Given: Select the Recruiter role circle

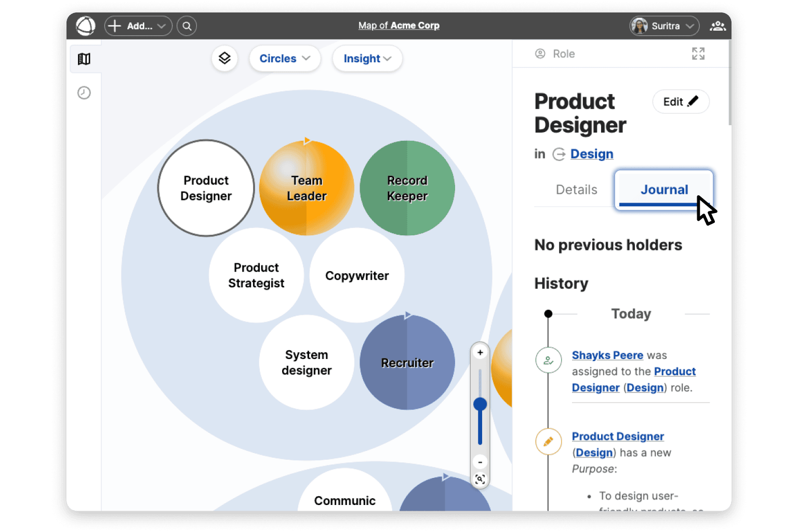Looking at the screenshot, I should [x=407, y=362].
